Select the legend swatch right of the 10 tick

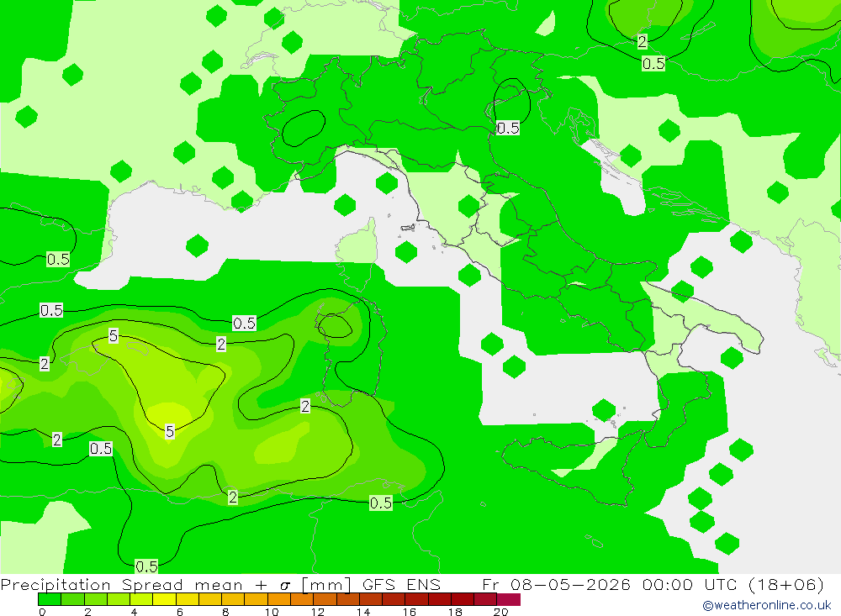pos(279,599)
